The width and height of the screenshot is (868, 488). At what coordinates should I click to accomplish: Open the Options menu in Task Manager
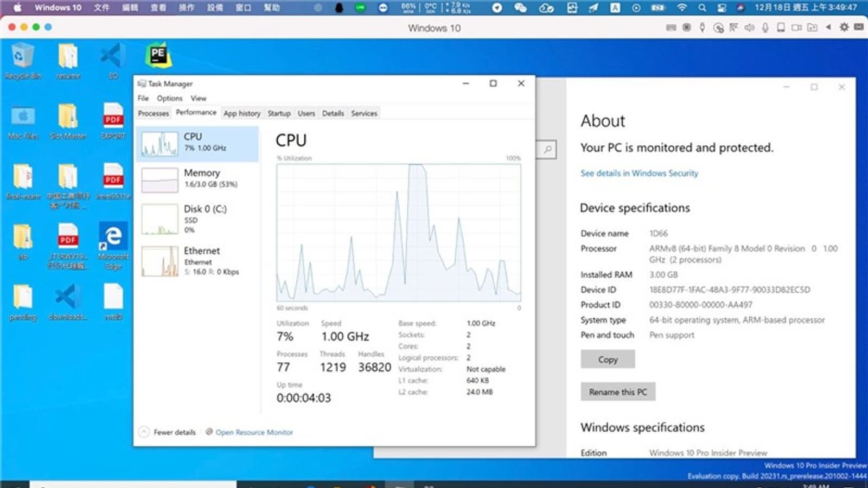(170, 98)
